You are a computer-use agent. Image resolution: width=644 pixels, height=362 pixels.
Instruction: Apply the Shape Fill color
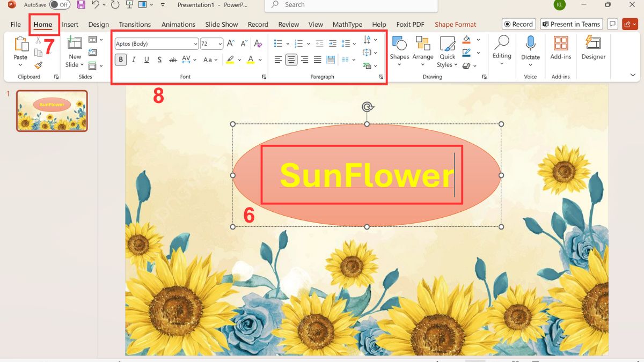(x=466, y=40)
